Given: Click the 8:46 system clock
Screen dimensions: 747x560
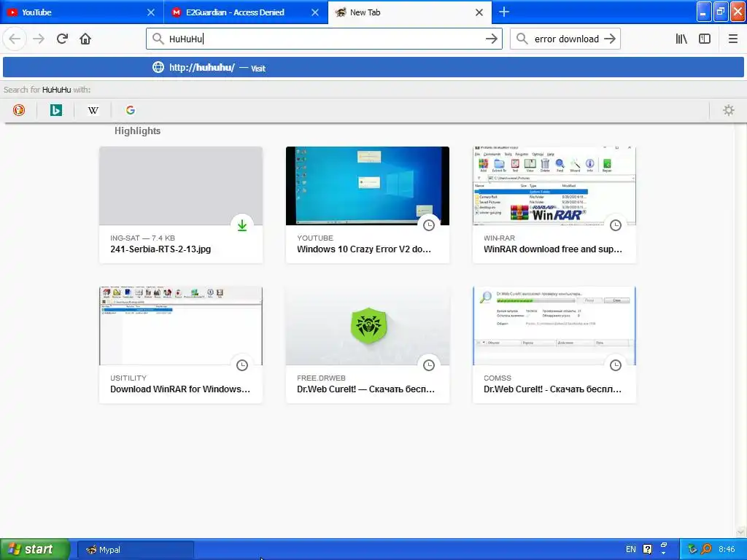Looking at the screenshot, I should coord(727,550).
